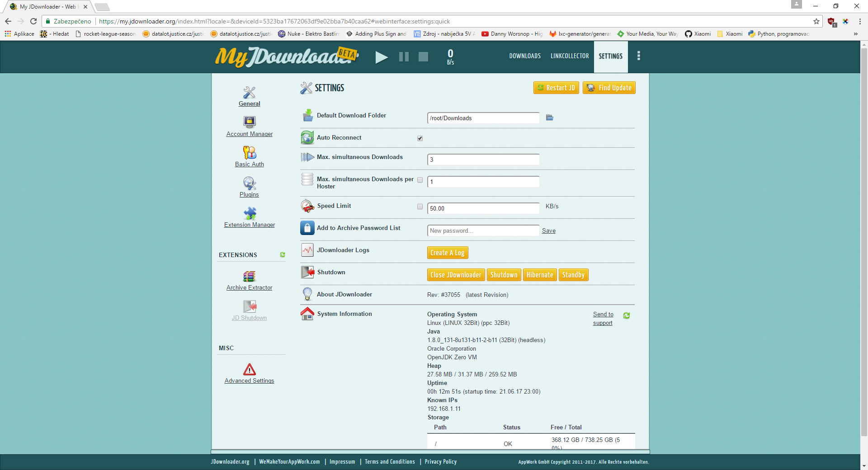Close the My JDownloader browser tab
The width and height of the screenshot is (868, 470).
tap(85, 7)
